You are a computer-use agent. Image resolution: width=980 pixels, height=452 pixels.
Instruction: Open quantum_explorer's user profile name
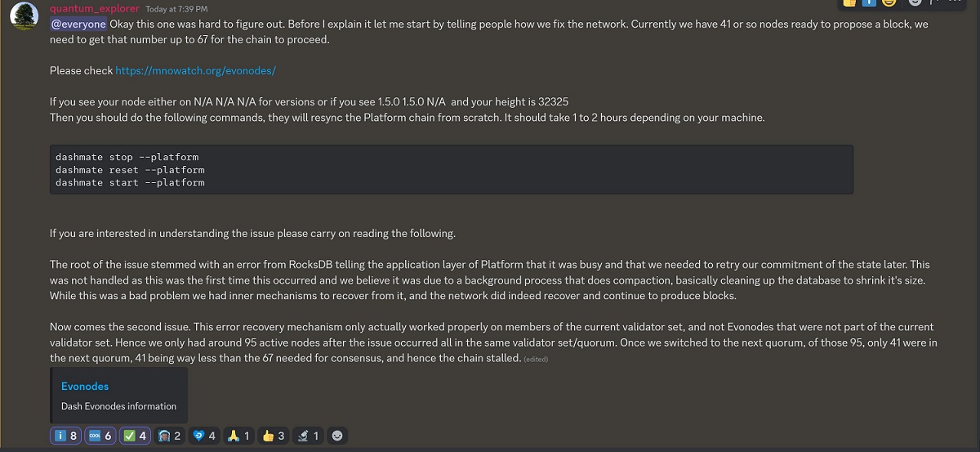click(95, 9)
